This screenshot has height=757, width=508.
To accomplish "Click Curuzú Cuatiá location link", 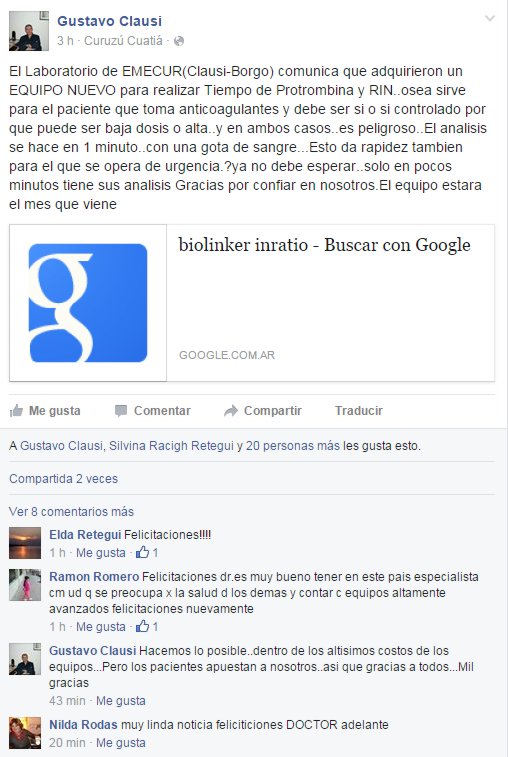I will 124,41.
